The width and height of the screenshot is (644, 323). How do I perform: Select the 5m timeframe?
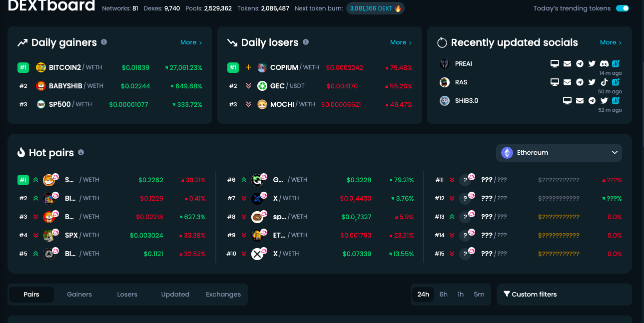click(479, 294)
